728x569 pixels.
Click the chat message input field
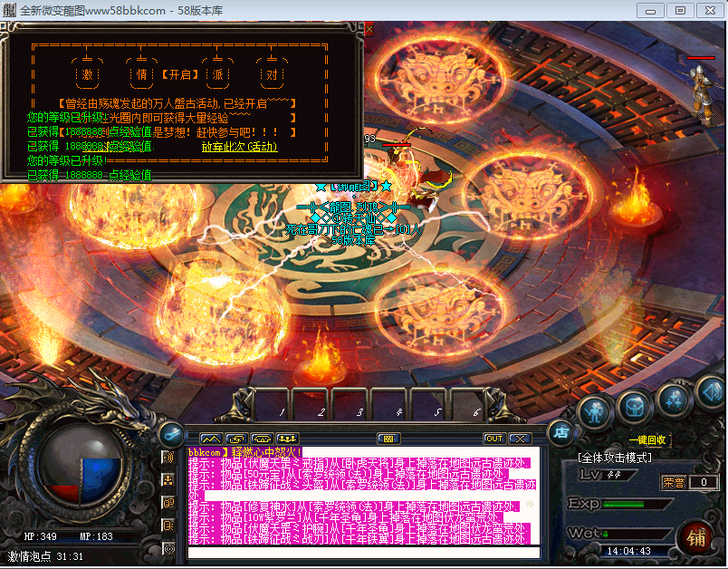coord(363,553)
